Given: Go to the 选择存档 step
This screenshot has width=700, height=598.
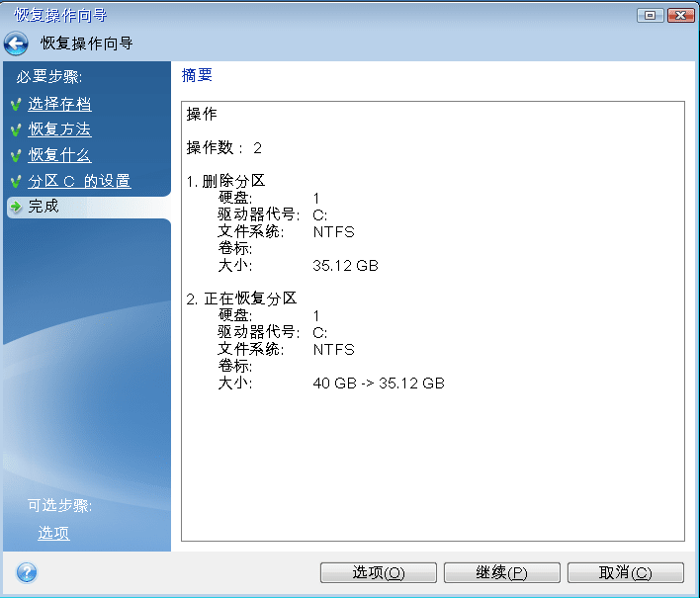Looking at the screenshot, I should click(59, 104).
